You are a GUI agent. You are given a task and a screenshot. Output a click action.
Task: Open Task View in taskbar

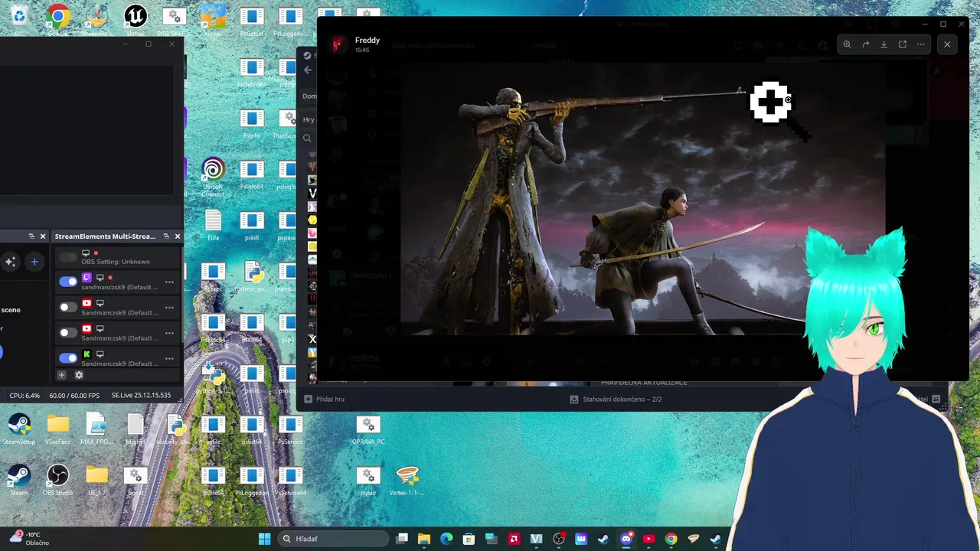coord(402,539)
